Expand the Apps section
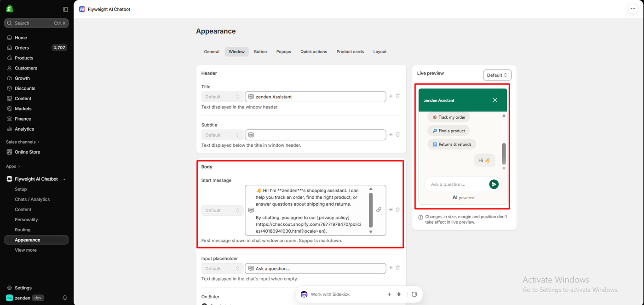This screenshot has width=644, height=305. tap(13, 166)
